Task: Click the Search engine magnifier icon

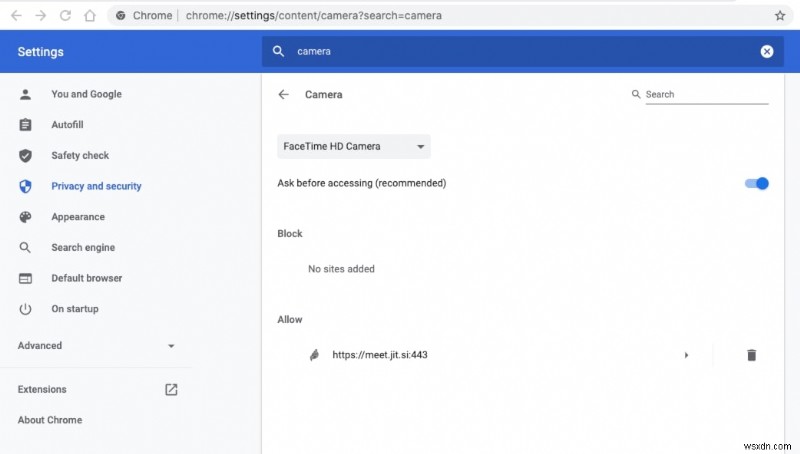Action: click(25, 247)
